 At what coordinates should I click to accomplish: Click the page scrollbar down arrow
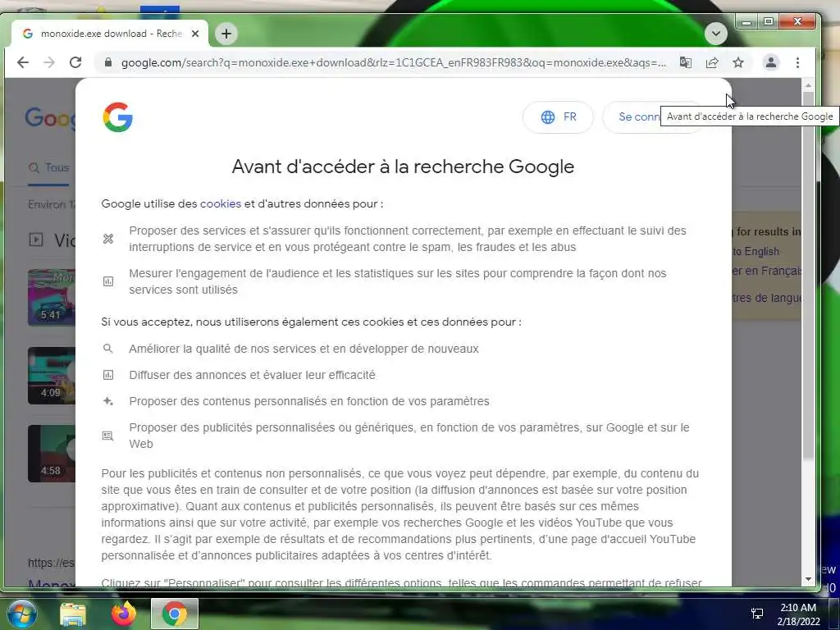(x=808, y=580)
